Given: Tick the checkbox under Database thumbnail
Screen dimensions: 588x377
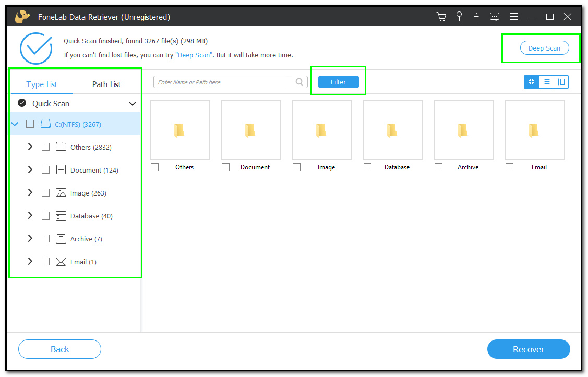Looking at the screenshot, I should (367, 167).
